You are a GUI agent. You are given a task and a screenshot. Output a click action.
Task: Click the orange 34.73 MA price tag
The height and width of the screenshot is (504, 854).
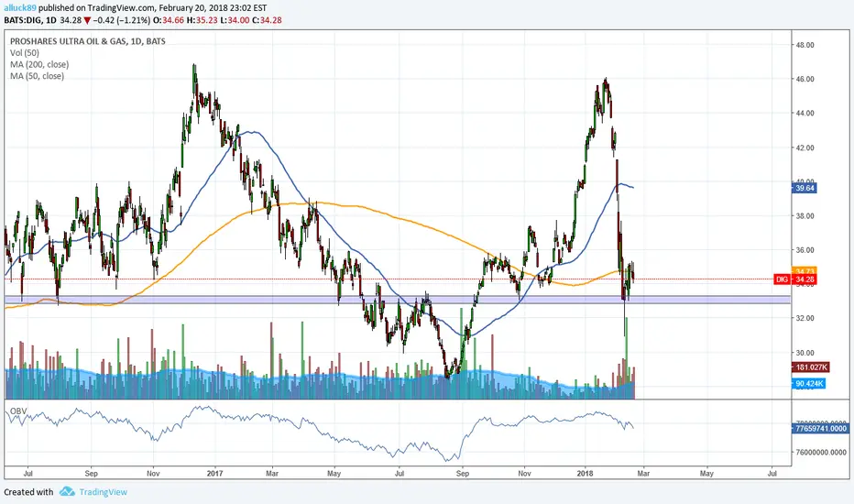[x=805, y=271]
